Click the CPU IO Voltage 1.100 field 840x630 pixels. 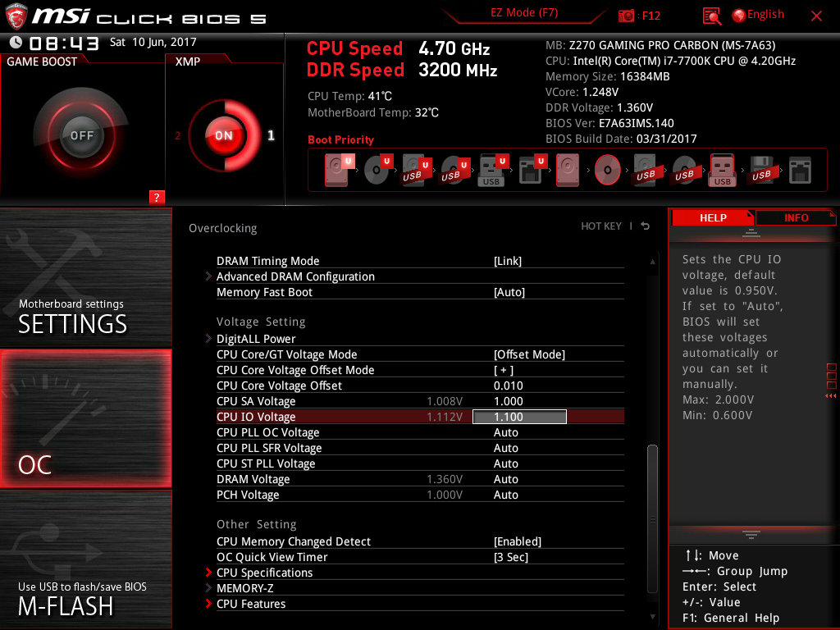pos(519,417)
